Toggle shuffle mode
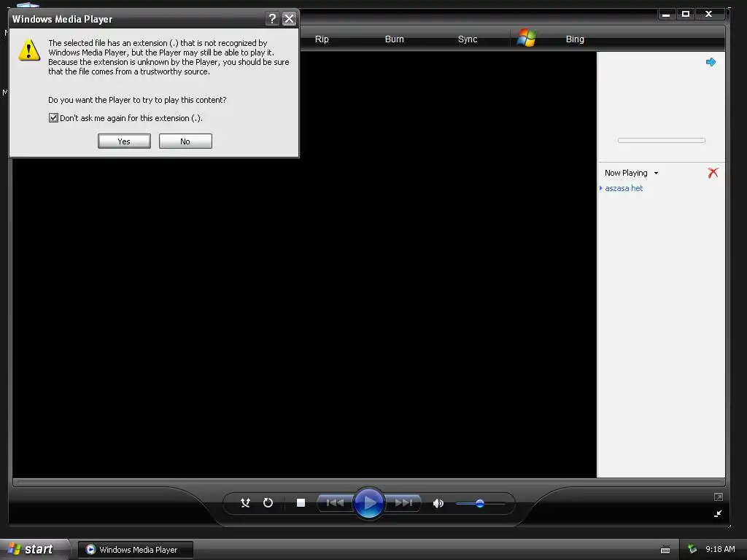747x560 pixels. [x=245, y=503]
